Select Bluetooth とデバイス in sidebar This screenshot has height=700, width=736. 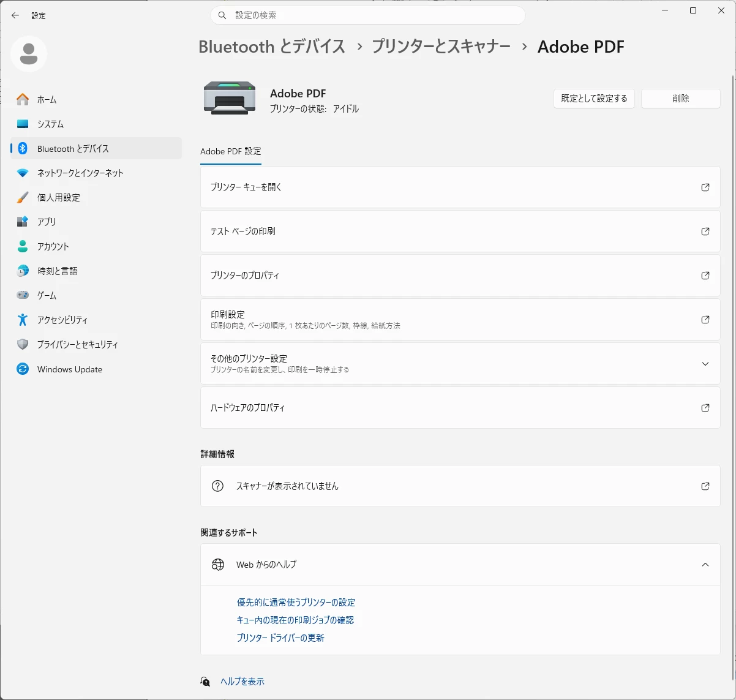point(96,148)
